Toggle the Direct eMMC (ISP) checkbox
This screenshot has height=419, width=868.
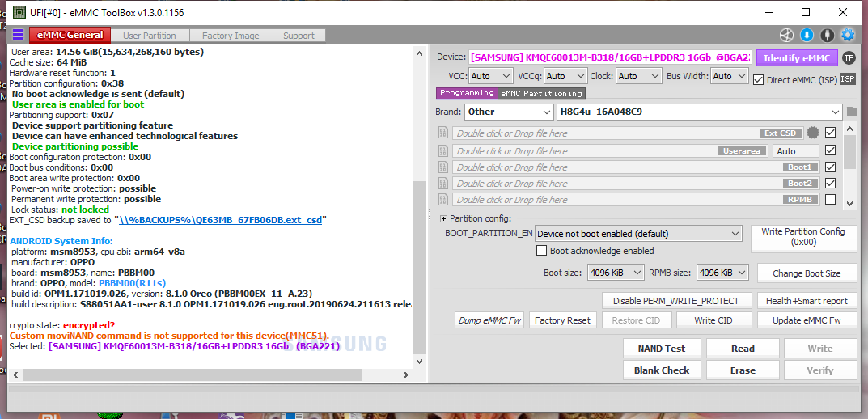tap(759, 80)
